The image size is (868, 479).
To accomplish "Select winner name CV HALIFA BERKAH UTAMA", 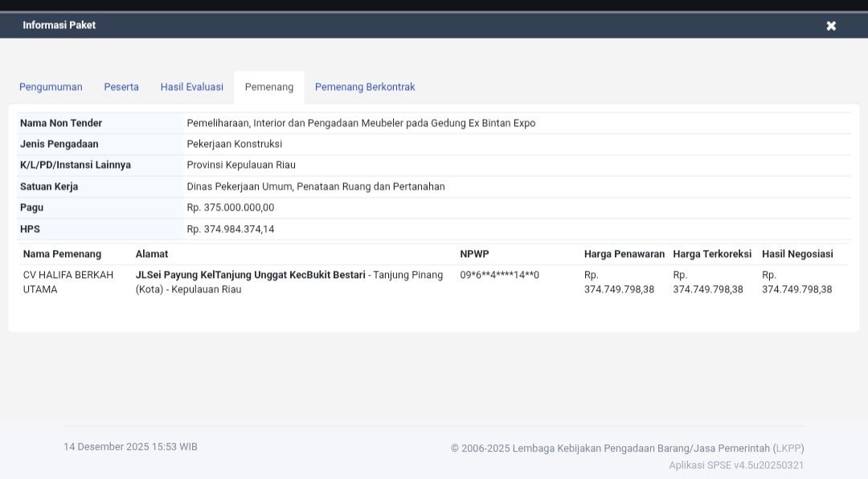I will pos(68,282).
